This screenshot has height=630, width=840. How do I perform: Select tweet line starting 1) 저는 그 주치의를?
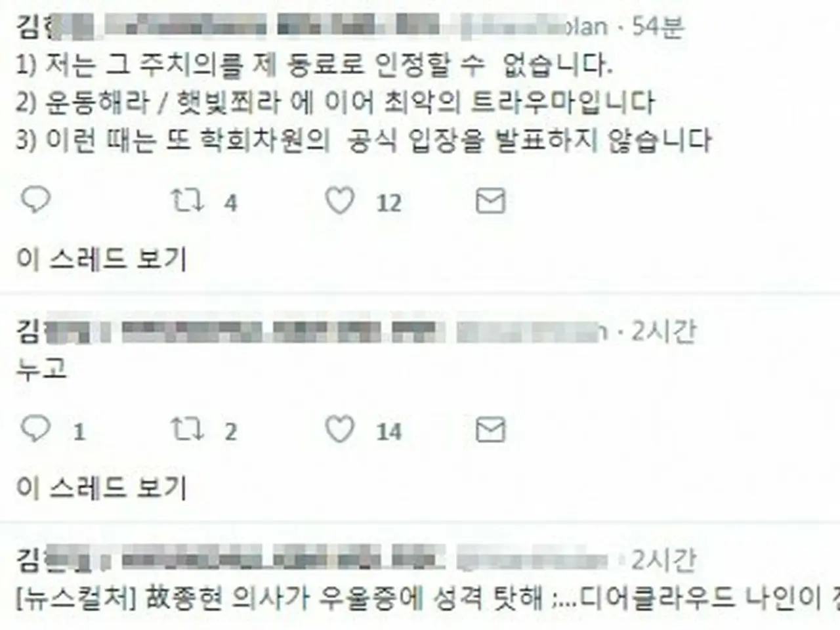pos(314,64)
